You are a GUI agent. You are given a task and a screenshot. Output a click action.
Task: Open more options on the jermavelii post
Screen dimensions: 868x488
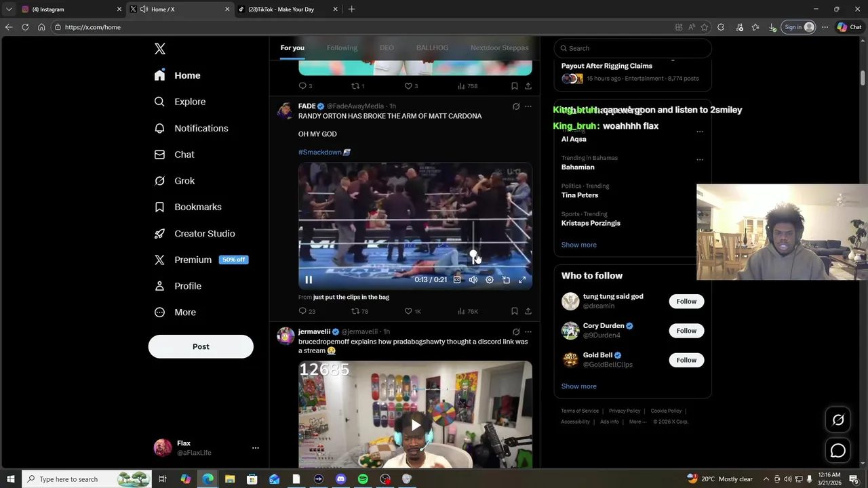coord(528,332)
